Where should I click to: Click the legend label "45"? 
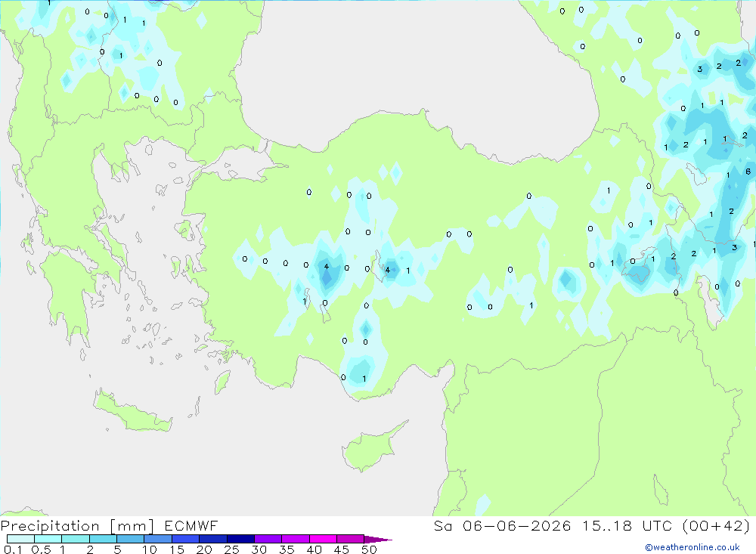342,549
